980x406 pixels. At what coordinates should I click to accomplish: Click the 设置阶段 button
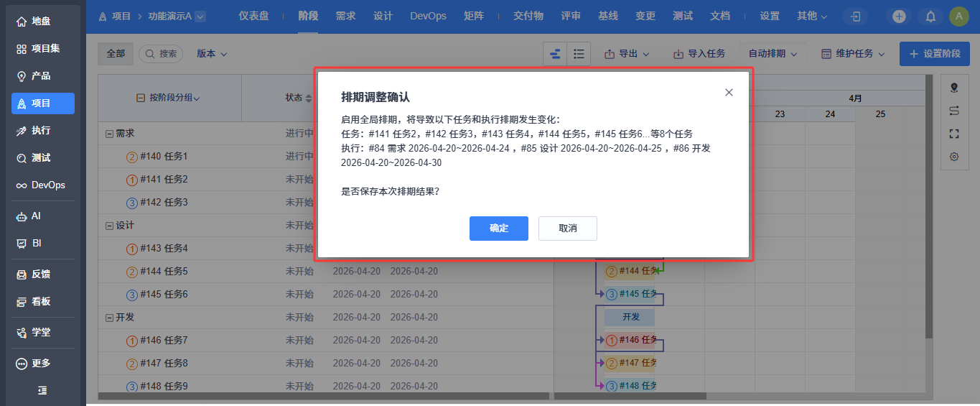point(935,54)
